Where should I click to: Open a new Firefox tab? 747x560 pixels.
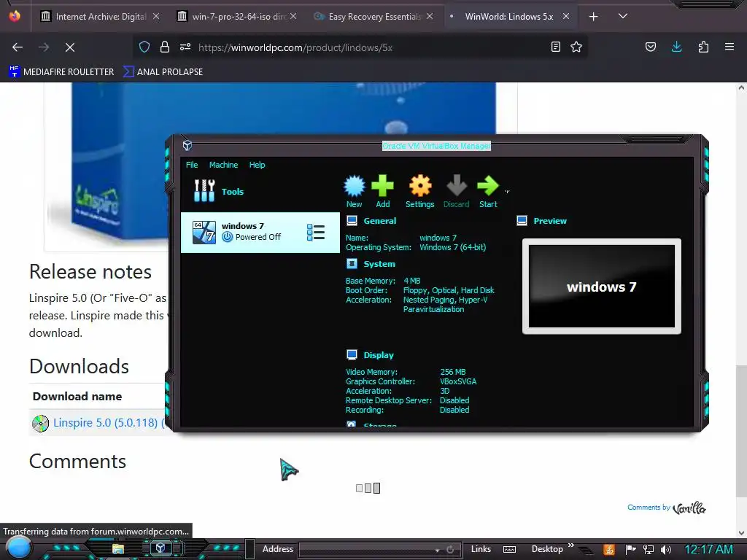click(593, 17)
